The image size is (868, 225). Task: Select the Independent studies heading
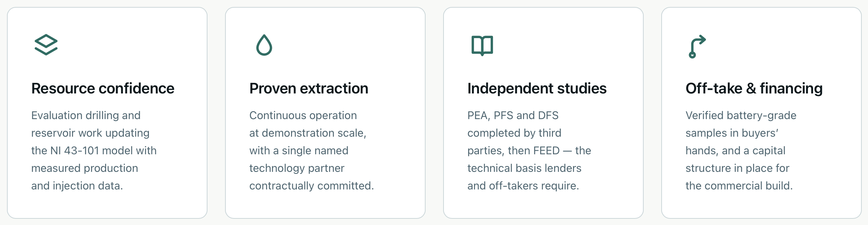537,88
